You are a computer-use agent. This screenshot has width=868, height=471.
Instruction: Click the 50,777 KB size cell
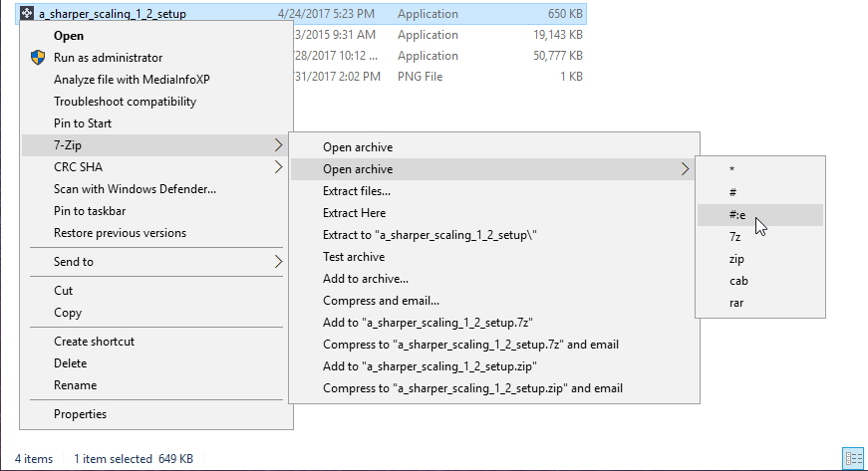558,56
